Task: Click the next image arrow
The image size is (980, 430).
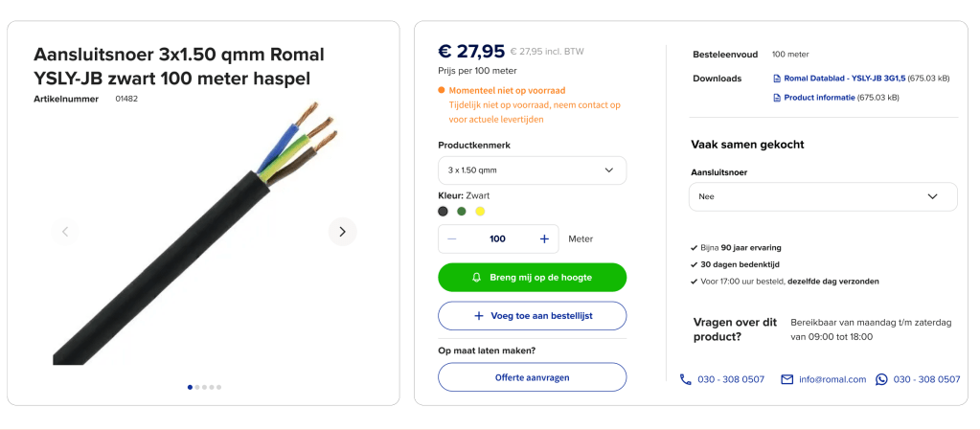Action: click(342, 232)
